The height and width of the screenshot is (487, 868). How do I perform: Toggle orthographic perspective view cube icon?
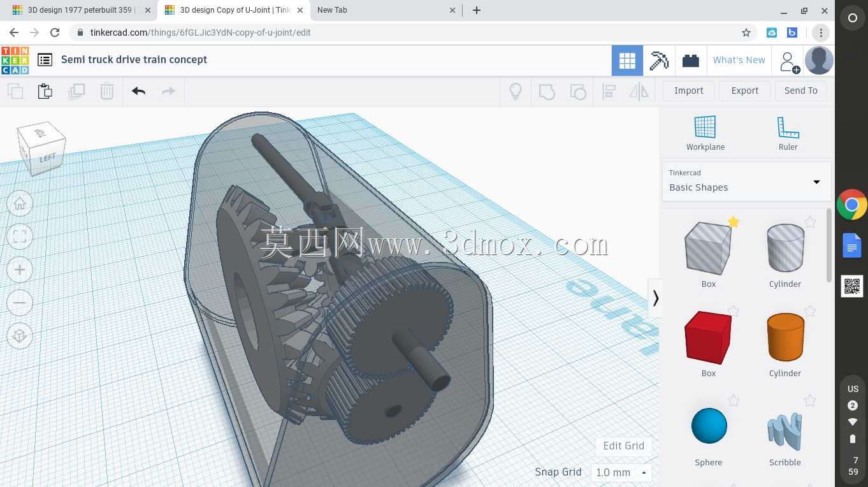[20, 336]
